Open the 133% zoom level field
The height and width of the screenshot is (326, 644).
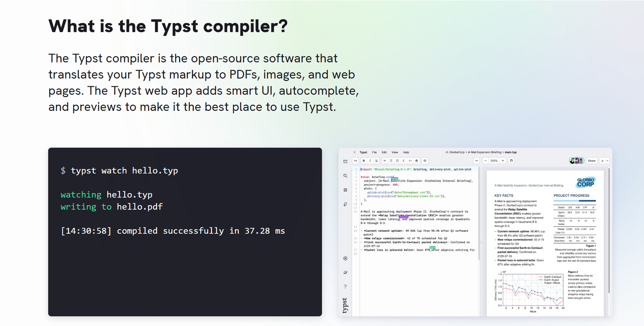pos(494,161)
